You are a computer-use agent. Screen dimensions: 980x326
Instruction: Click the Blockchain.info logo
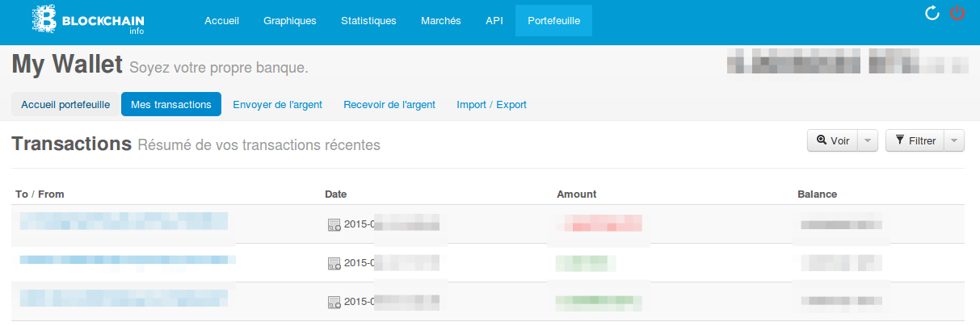point(90,20)
